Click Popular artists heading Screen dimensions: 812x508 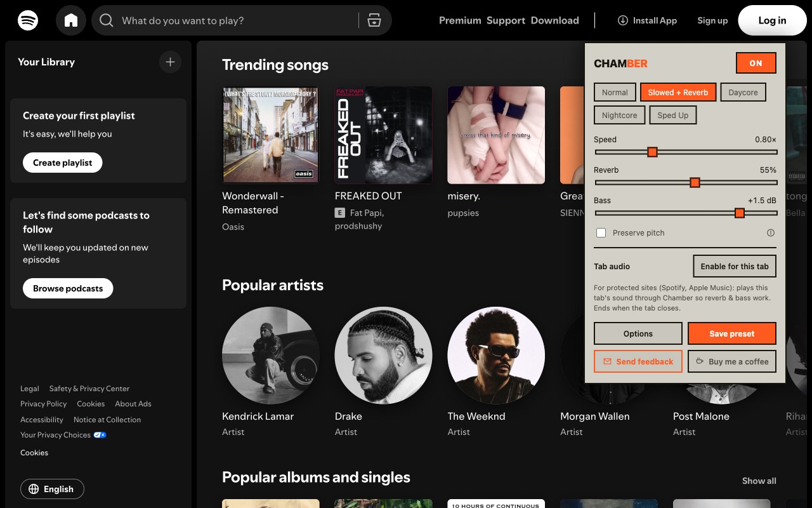tap(273, 285)
